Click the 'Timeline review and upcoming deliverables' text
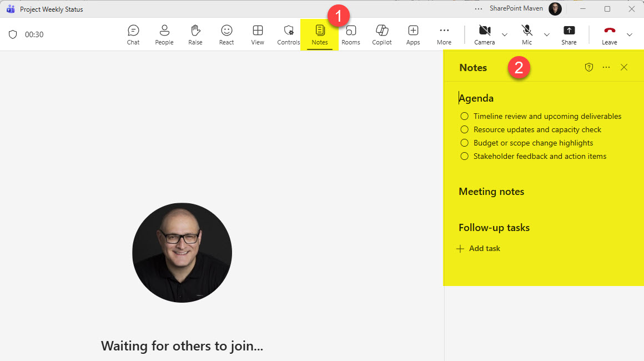 (x=547, y=116)
